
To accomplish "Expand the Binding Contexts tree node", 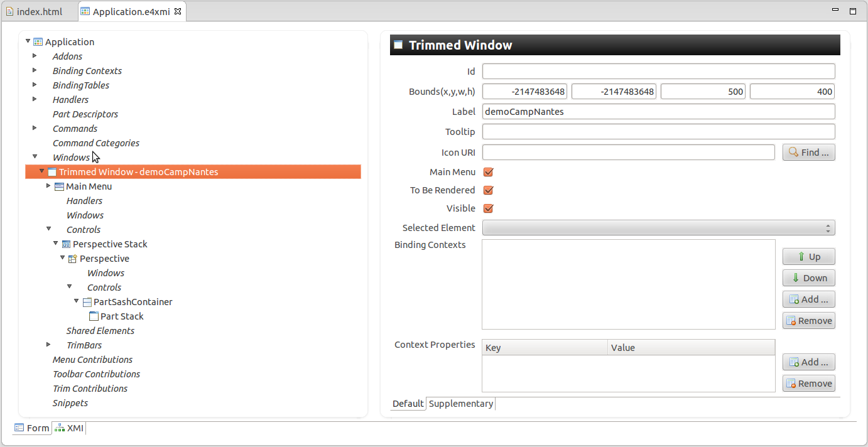I will 35,70.
